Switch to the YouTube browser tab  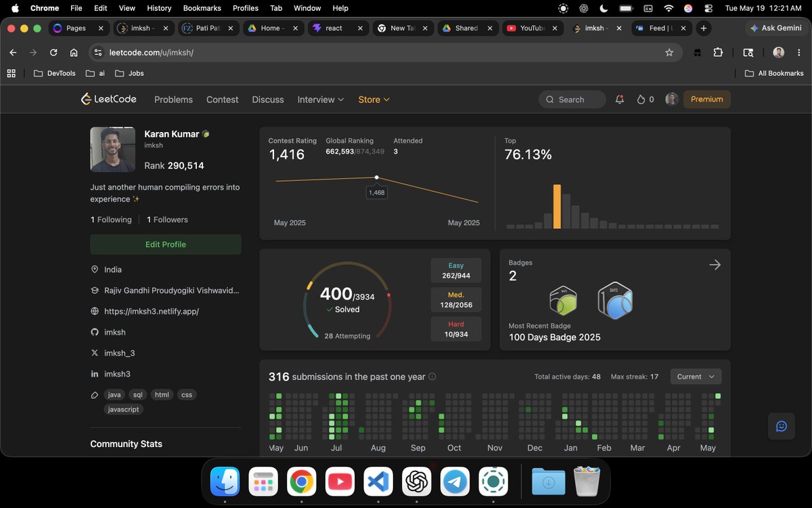[532, 28]
